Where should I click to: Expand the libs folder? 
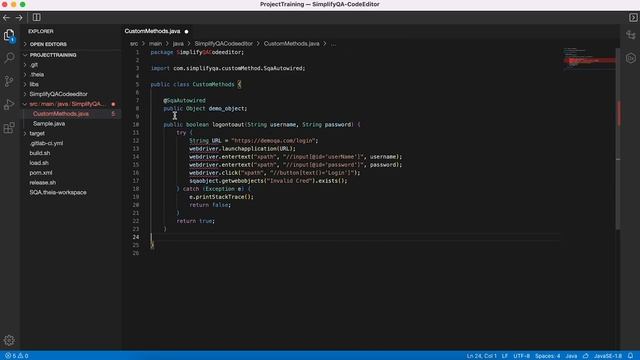pyautogui.click(x=34, y=84)
